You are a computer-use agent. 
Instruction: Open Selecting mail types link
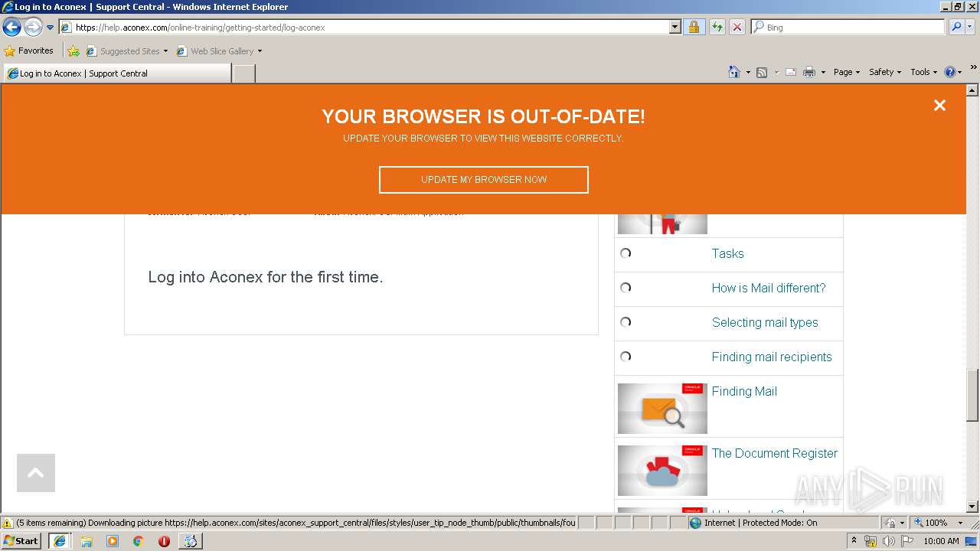tap(765, 322)
